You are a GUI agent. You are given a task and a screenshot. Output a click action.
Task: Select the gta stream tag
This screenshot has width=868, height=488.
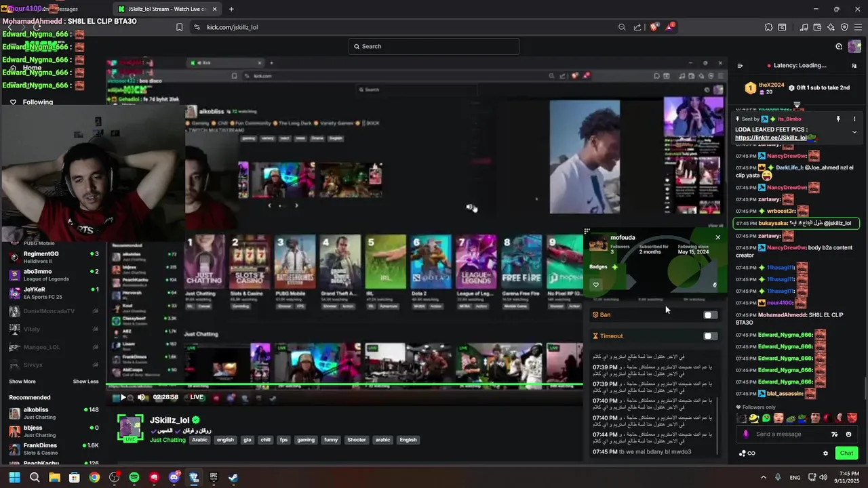248,440
